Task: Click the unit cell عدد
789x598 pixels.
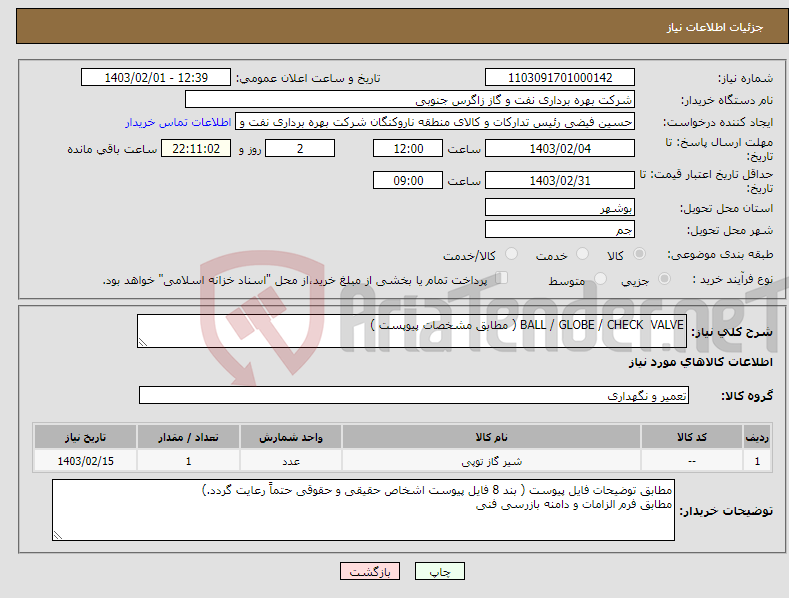Action: click(291, 461)
